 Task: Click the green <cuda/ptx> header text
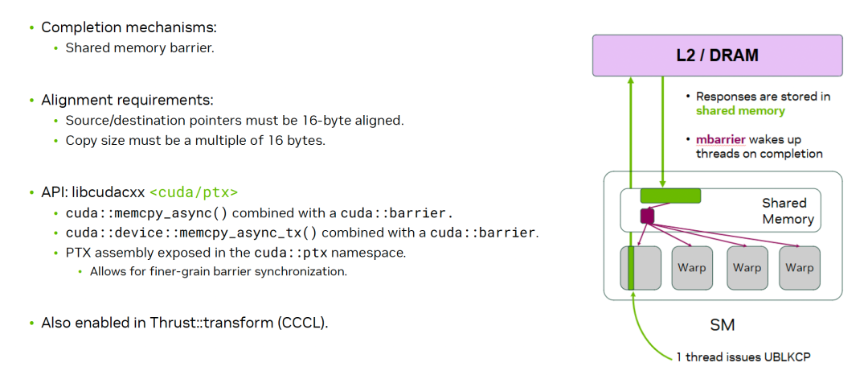point(194,193)
